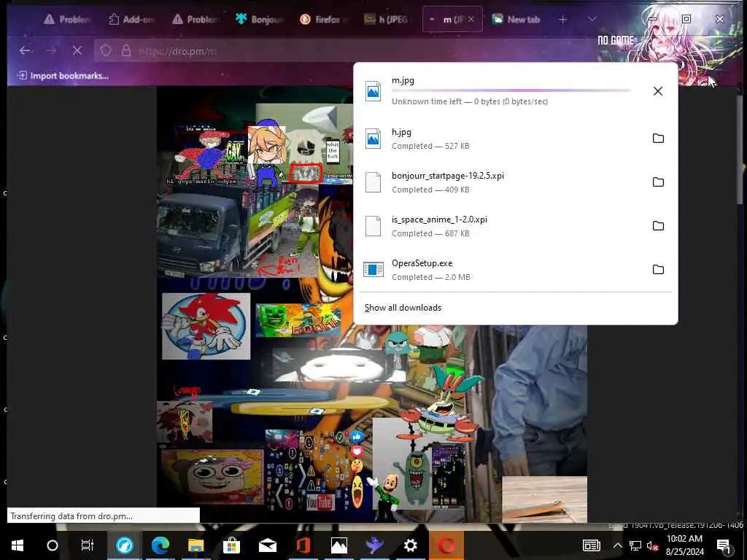This screenshot has width=747, height=560.
Task: Open containing folder for h.jpg
Action: [658, 138]
